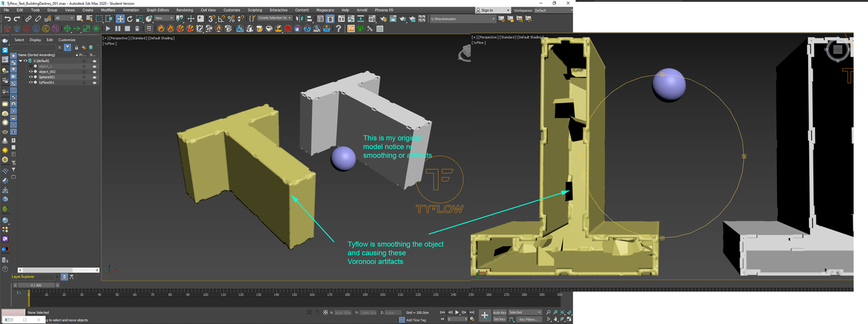Click the Phoenix FD fire simulation preset
868x324 pixels.
point(160,28)
